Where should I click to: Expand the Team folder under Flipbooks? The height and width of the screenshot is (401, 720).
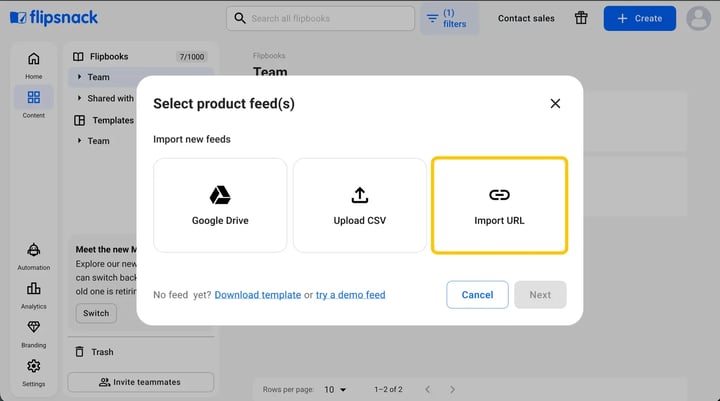pyautogui.click(x=79, y=77)
